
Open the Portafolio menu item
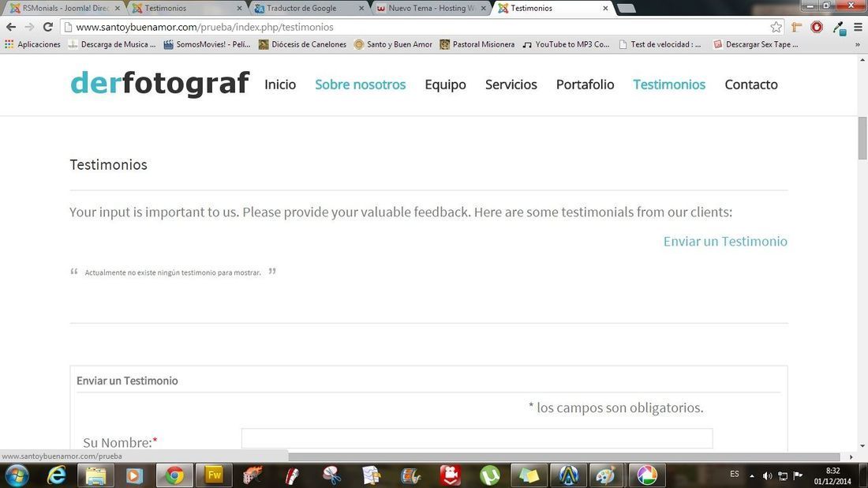(586, 84)
